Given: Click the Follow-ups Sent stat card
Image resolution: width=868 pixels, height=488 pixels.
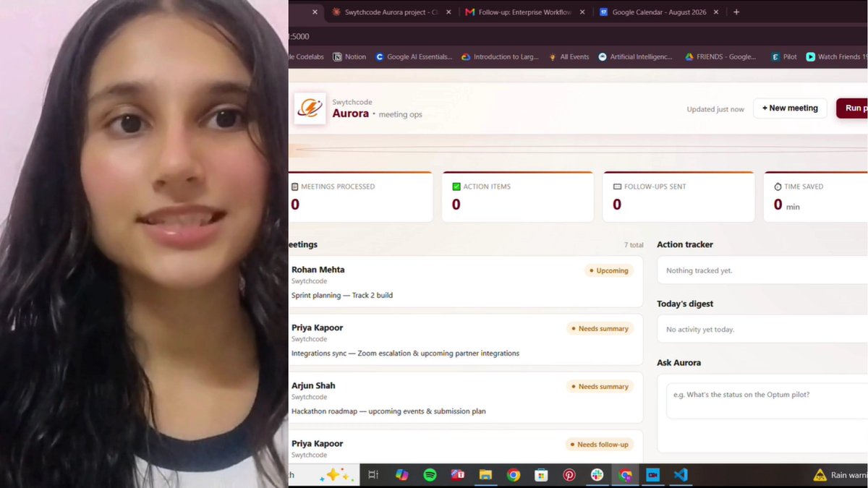Looking at the screenshot, I should [x=678, y=197].
